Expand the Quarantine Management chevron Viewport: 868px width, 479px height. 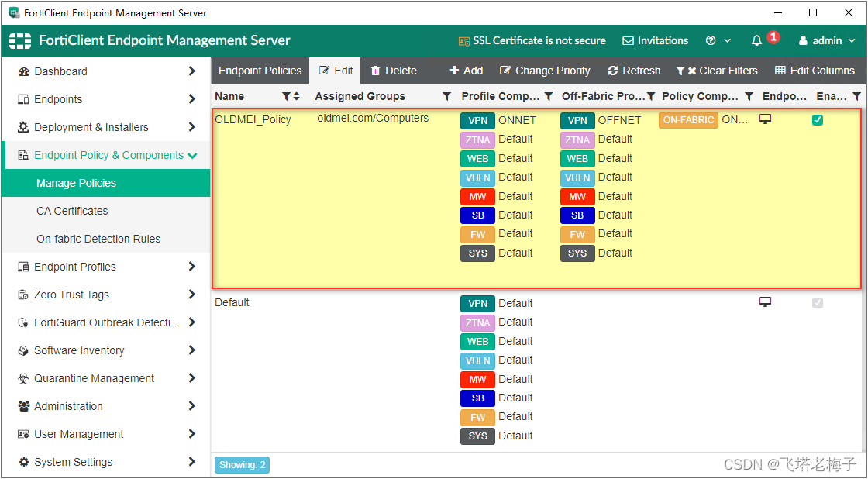191,377
